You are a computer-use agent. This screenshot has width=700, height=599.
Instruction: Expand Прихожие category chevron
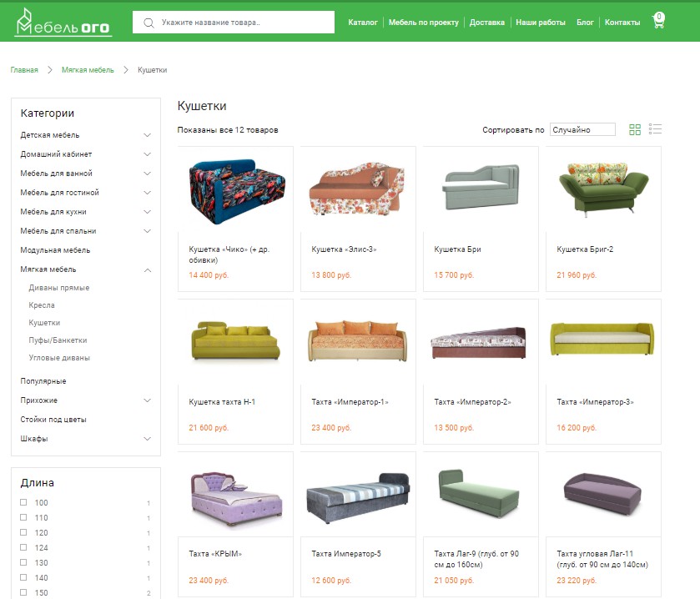pos(147,400)
